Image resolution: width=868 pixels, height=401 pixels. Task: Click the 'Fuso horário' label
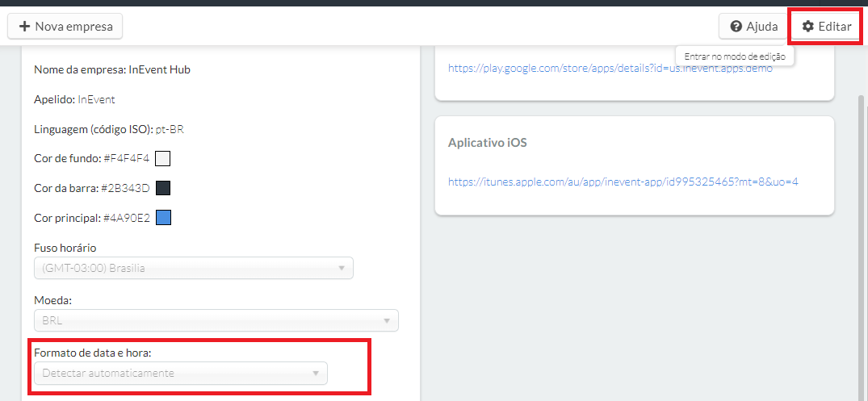(x=65, y=247)
